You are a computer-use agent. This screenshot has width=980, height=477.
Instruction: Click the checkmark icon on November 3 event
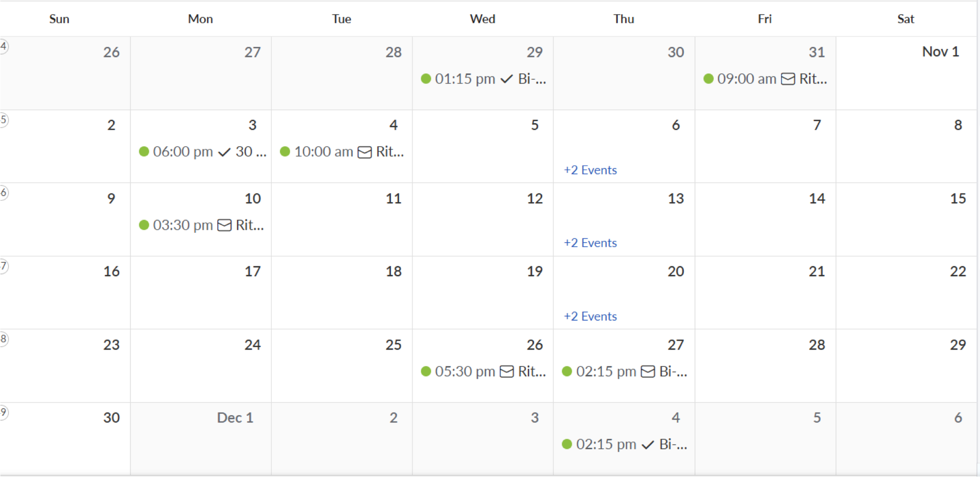pyautogui.click(x=224, y=152)
